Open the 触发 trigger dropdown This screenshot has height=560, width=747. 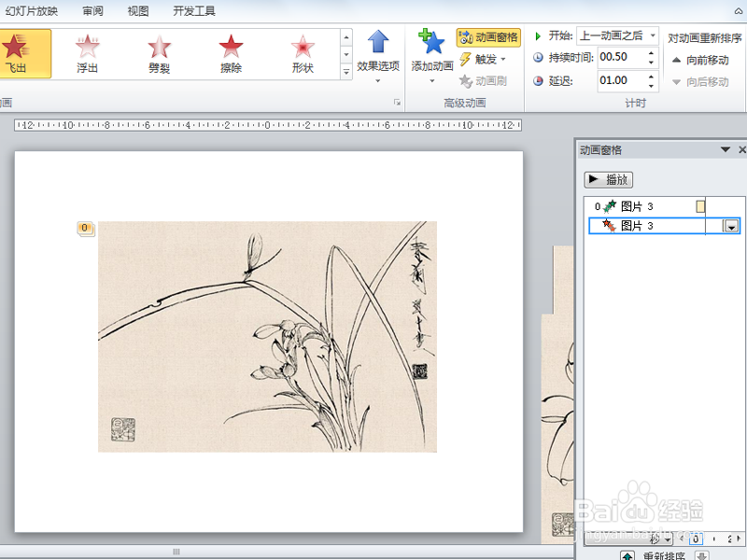482,59
